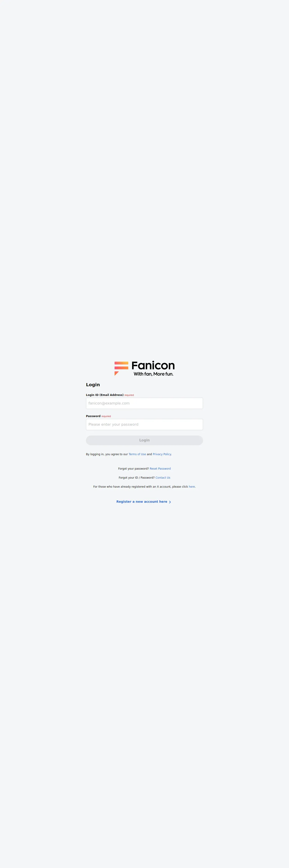This screenshot has width=289, height=868.
Task: Open the Contact Us link
Action: click(163, 478)
